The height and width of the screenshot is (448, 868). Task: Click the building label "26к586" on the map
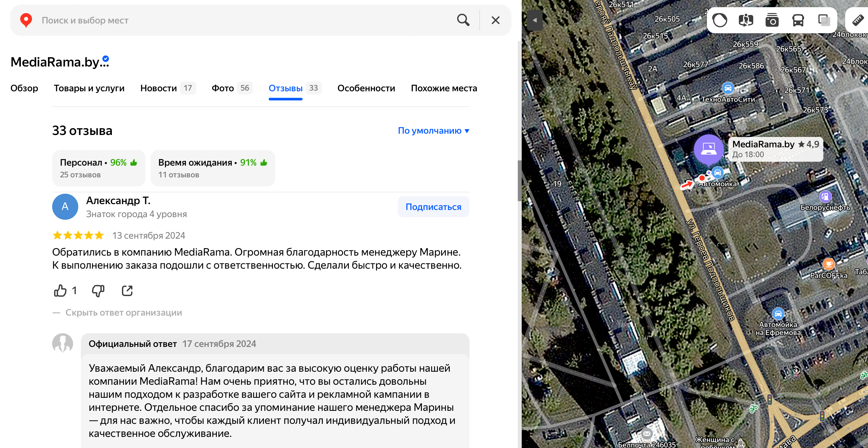click(751, 66)
